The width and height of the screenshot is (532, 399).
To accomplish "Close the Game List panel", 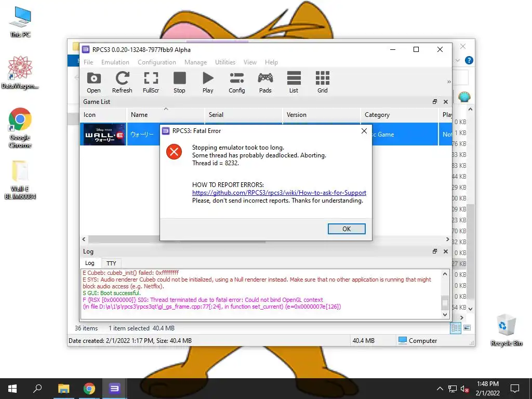I will coord(445,102).
